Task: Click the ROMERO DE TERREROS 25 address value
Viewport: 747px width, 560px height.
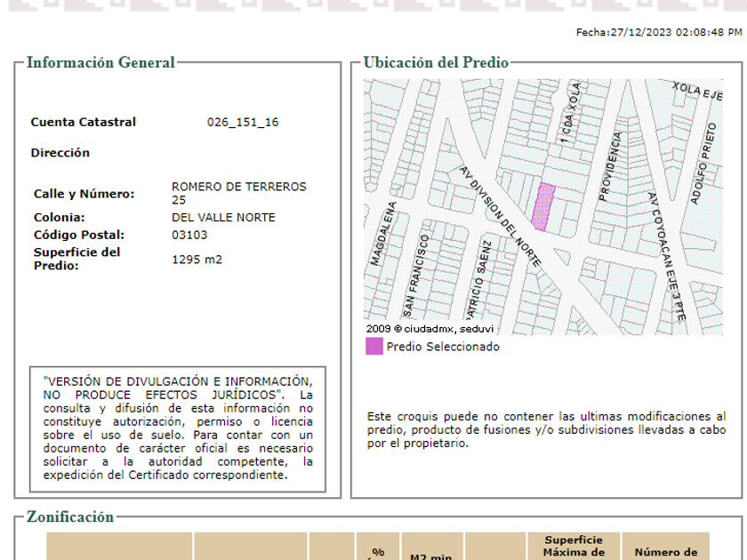Action: pos(238,193)
